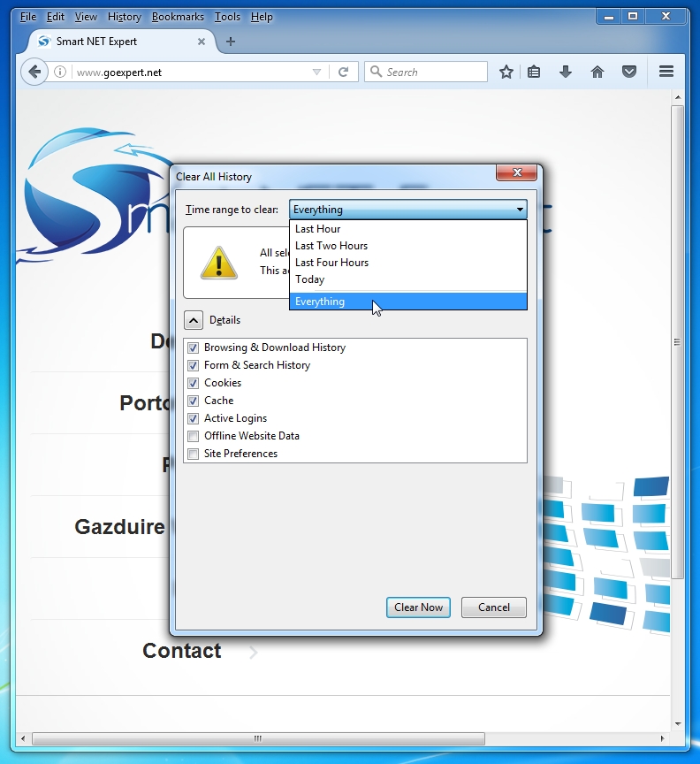
Task: Open the bookmarks list icon
Action: tap(534, 73)
